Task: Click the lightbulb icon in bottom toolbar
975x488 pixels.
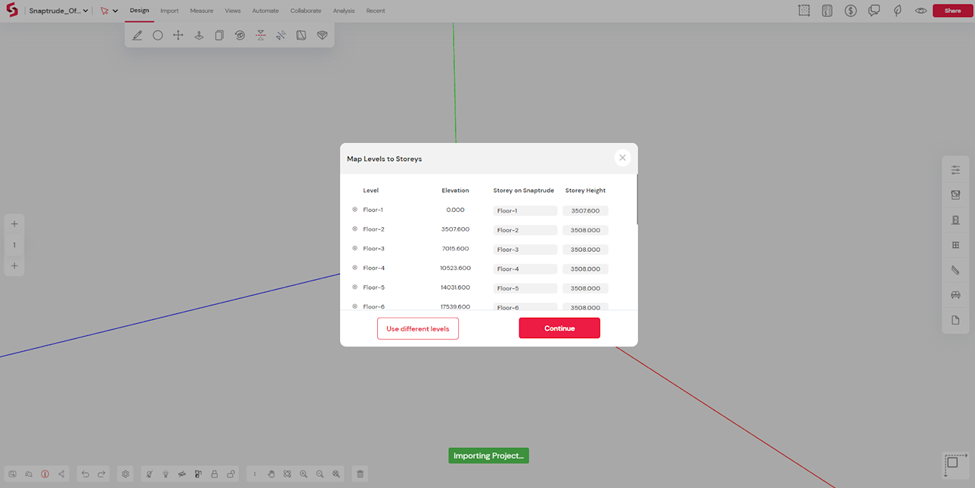Action: [x=165, y=474]
